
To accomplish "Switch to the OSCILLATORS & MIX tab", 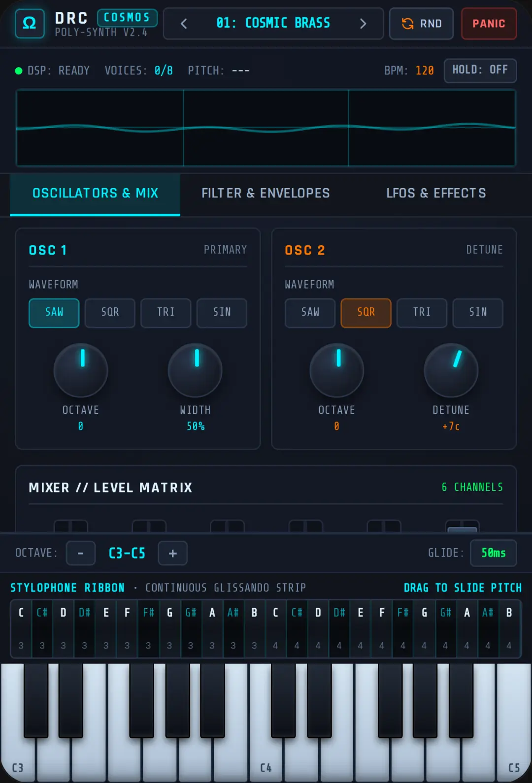I will (95, 194).
